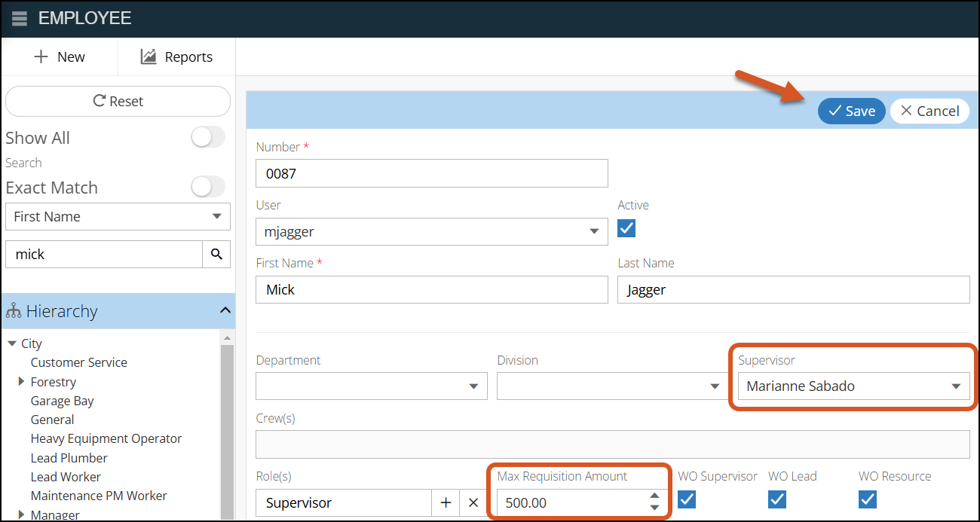Expand the Forestry tree node
980x522 pixels.
click(x=22, y=382)
